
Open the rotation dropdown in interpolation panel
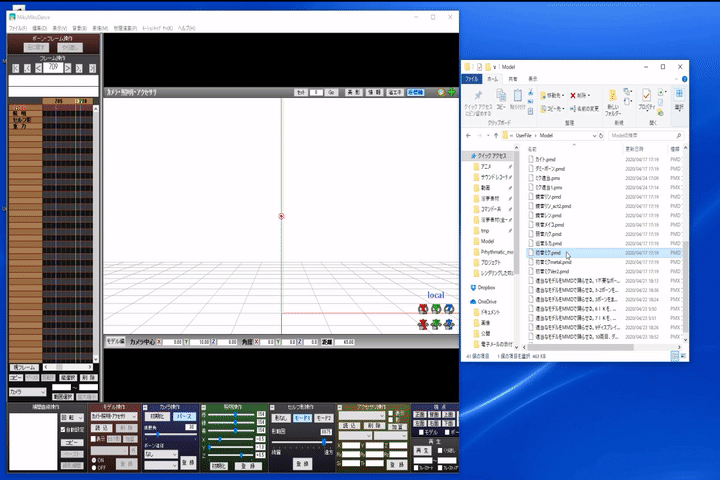click(x=72, y=418)
